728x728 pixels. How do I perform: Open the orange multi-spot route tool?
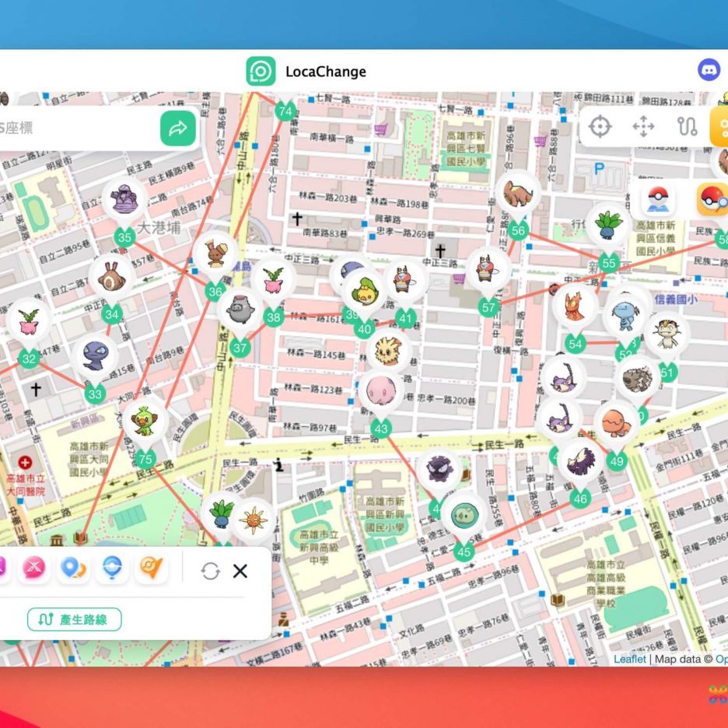[721, 127]
